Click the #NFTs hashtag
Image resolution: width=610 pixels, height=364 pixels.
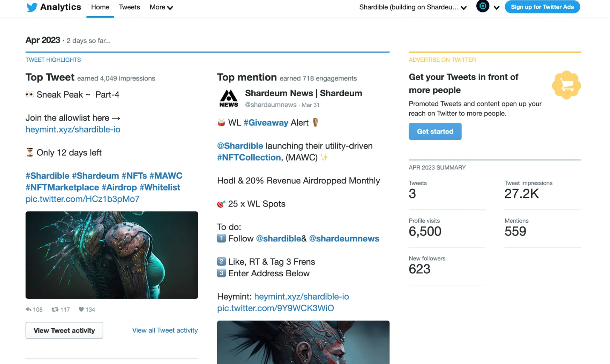click(134, 176)
